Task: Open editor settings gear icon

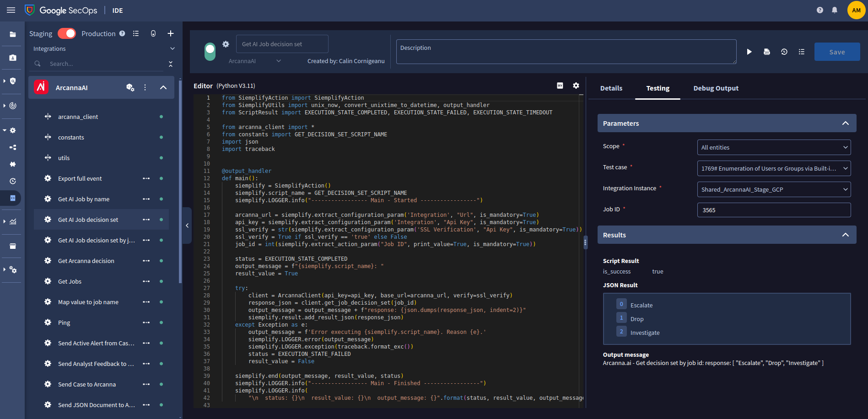Action: (576, 86)
